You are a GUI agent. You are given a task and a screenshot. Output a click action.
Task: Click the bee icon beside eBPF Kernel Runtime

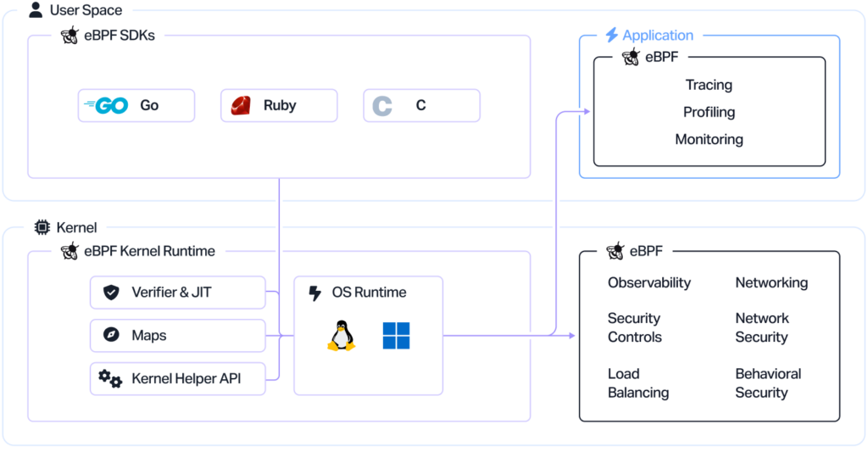click(70, 251)
